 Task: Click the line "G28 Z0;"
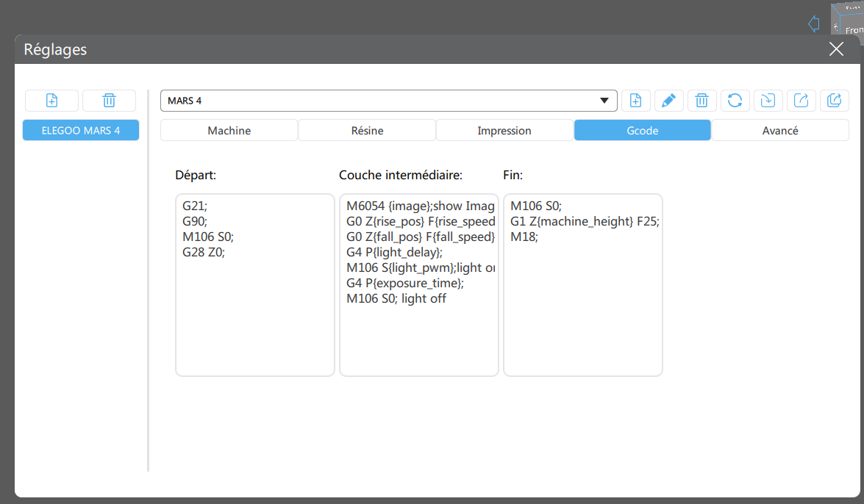[x=204, y=252]
